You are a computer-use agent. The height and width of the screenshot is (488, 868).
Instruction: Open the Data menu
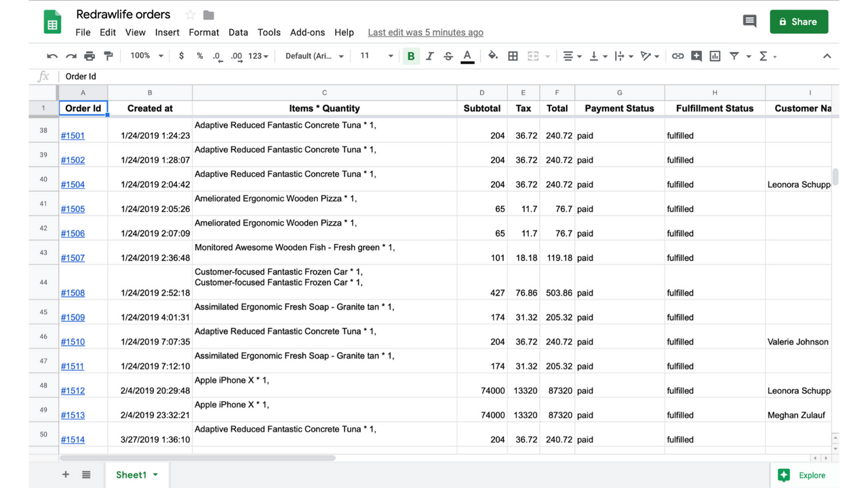238,32
